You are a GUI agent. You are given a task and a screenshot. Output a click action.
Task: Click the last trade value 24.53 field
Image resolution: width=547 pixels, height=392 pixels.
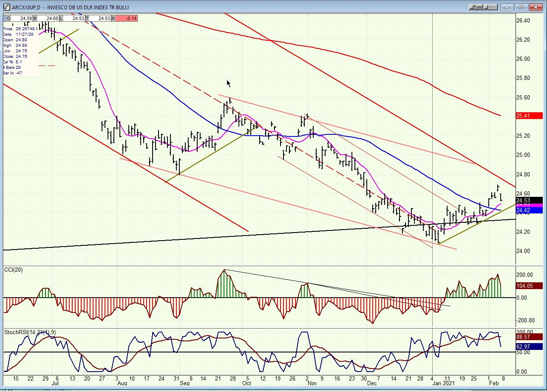[99, 18]
